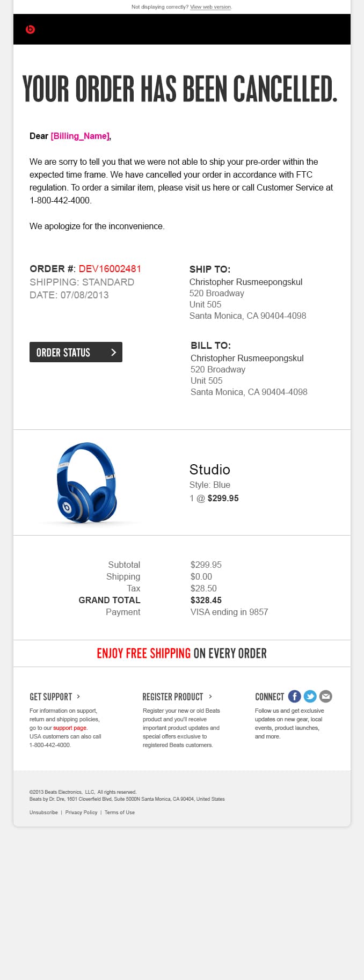The width and height of the screenshot is (364, 980).
Task: Click the Connect heading text
Action: [269, 697]
